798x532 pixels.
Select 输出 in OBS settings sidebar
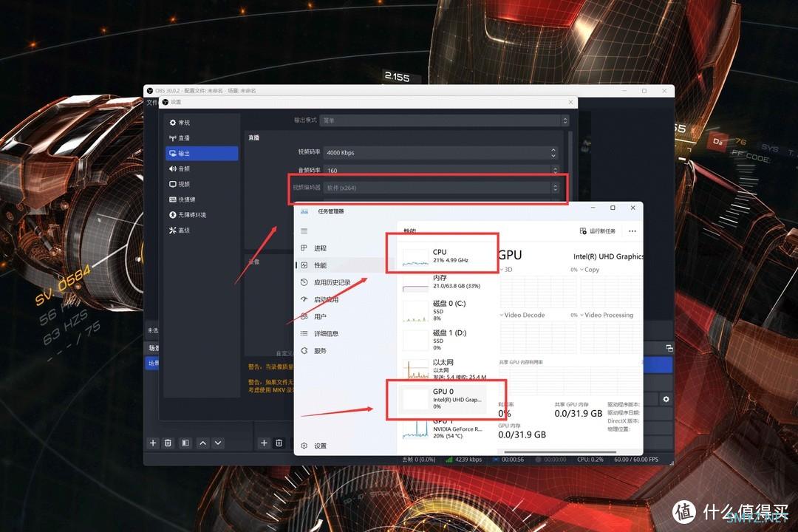pos(202,153)
